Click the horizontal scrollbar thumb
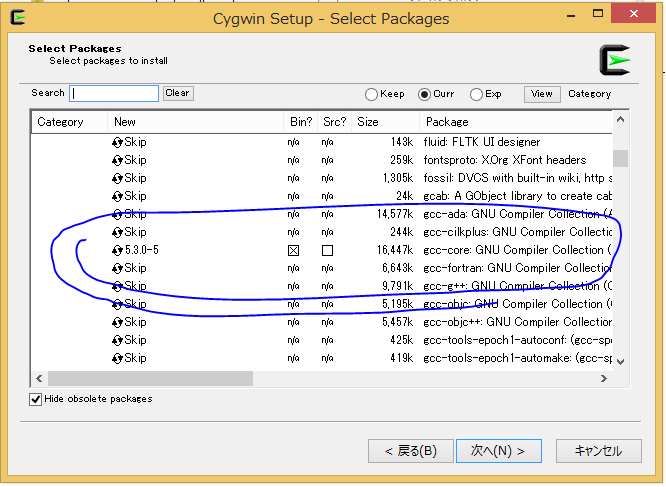Screen dimensions: 666x487 [150, 379]
